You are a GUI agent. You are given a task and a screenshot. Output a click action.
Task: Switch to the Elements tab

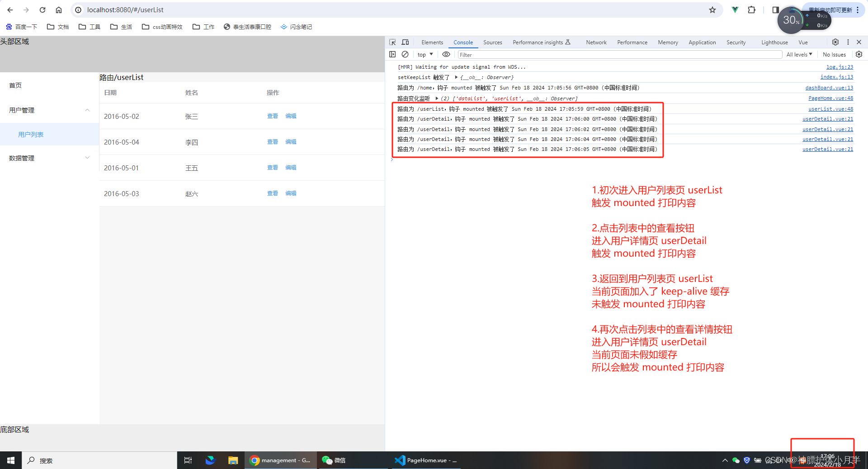tap(432, 42)
